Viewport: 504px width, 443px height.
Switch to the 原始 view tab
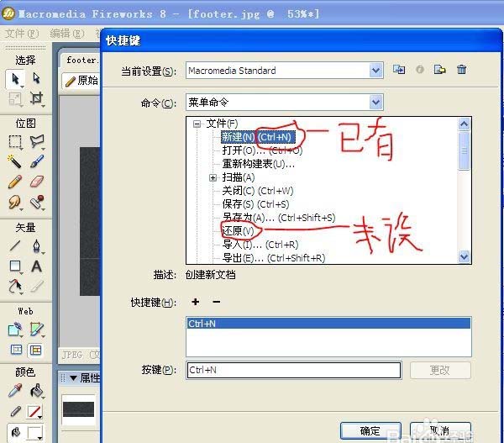(x=81, y=81)
